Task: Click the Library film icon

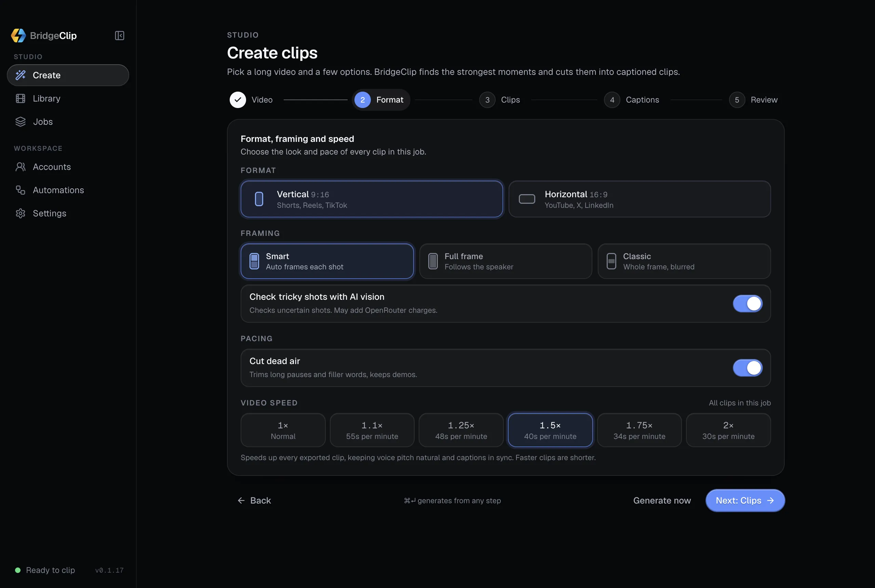Action: (x=20, y=98)
